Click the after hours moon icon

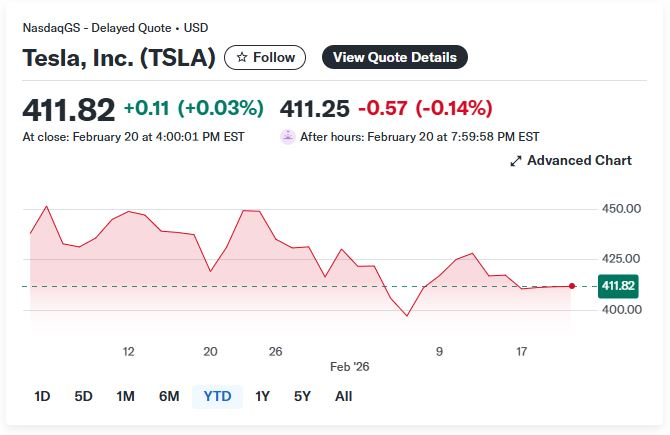pyautogui.click(x=288, y=136)
